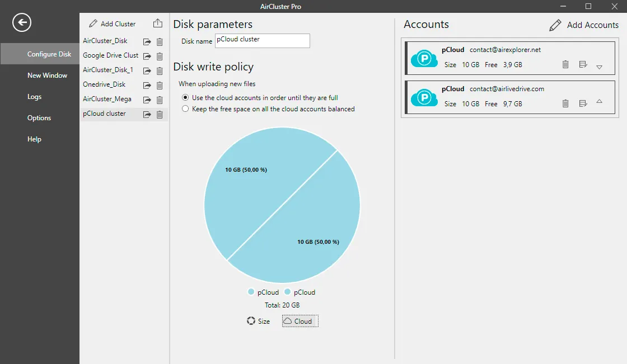
Task: Click the export clusters icon beside Add Cluster
Action: tap(158, 23)
